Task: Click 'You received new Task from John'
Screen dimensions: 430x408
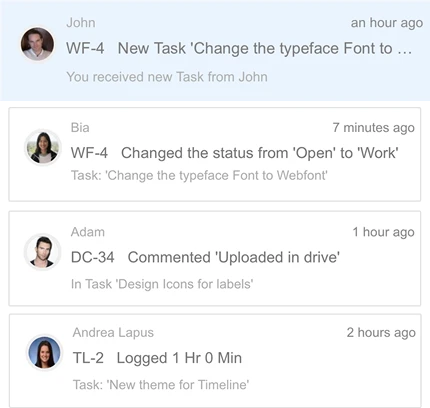Action: [x=167, y=77]
